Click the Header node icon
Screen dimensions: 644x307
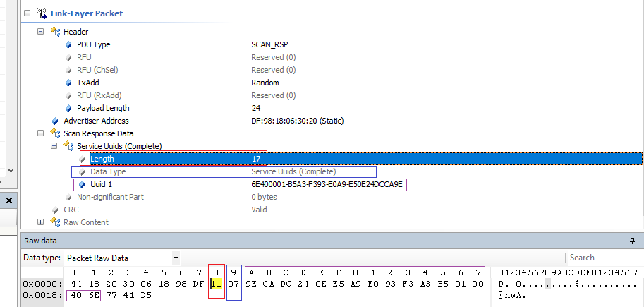(x=55, y=32)
